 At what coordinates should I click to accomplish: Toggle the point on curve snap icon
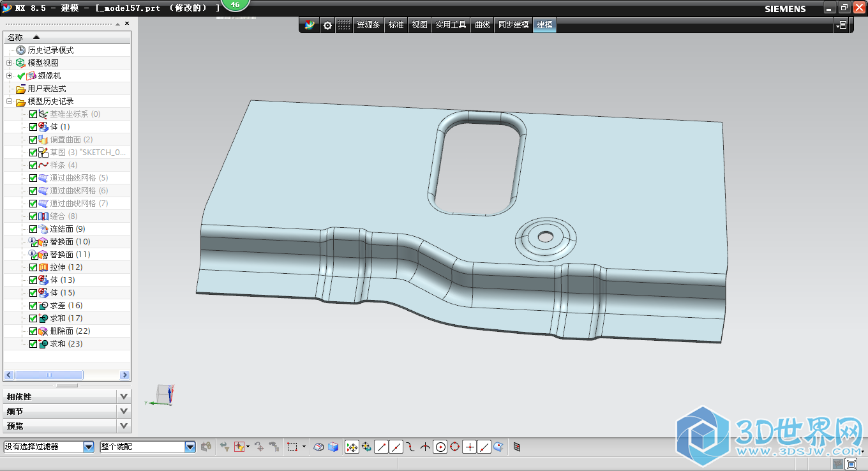click(x=484, y=447)
